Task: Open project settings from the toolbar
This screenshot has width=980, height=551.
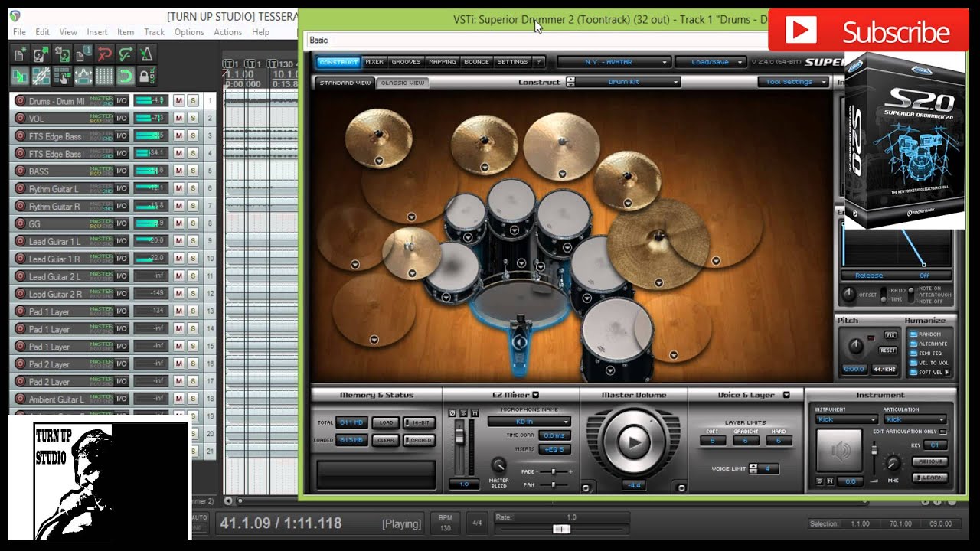Action: [83, 54]
